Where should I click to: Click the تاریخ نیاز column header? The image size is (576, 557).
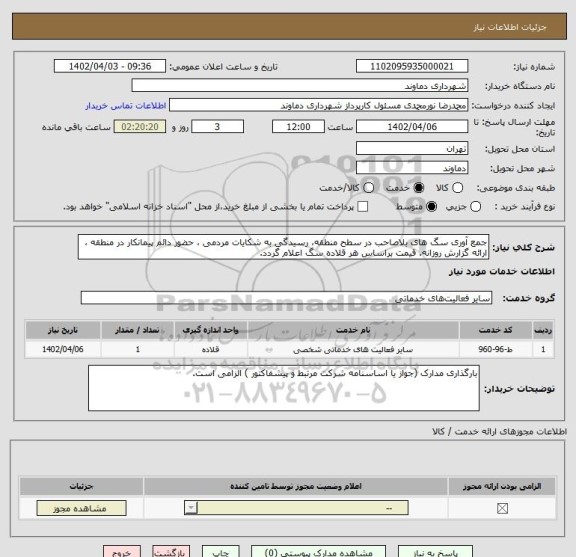coord(63,330)
